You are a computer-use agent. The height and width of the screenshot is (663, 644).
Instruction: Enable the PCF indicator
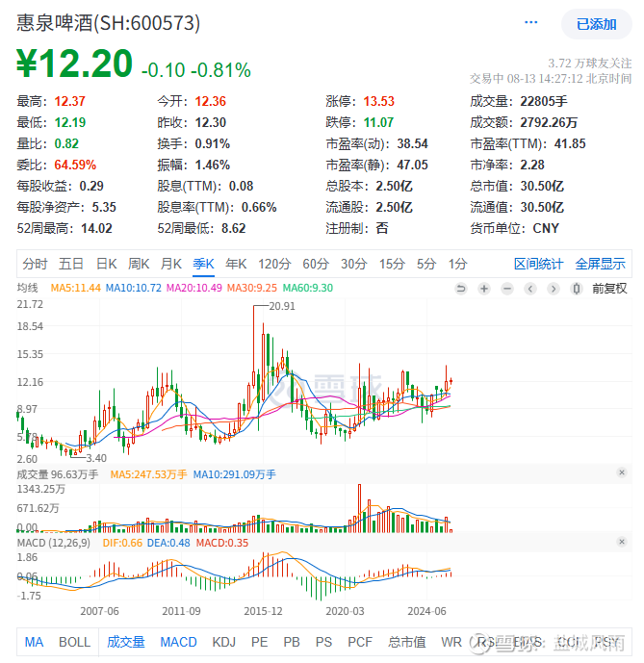360,642
